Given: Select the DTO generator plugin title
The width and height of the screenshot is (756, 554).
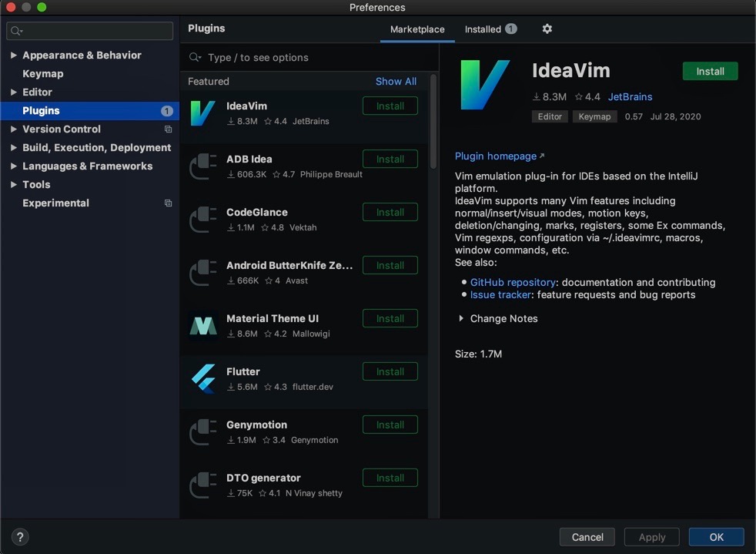Looking at the screenshot, I should (263, 478).
